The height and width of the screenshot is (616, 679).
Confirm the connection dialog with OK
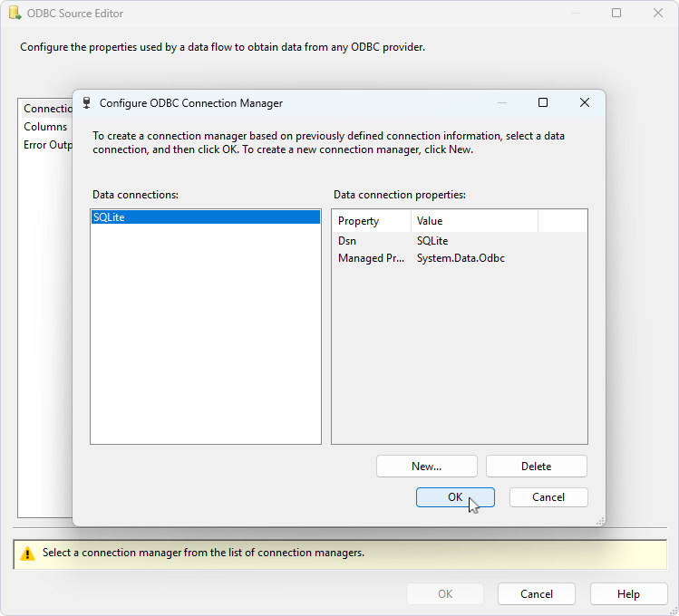(455, 497)
